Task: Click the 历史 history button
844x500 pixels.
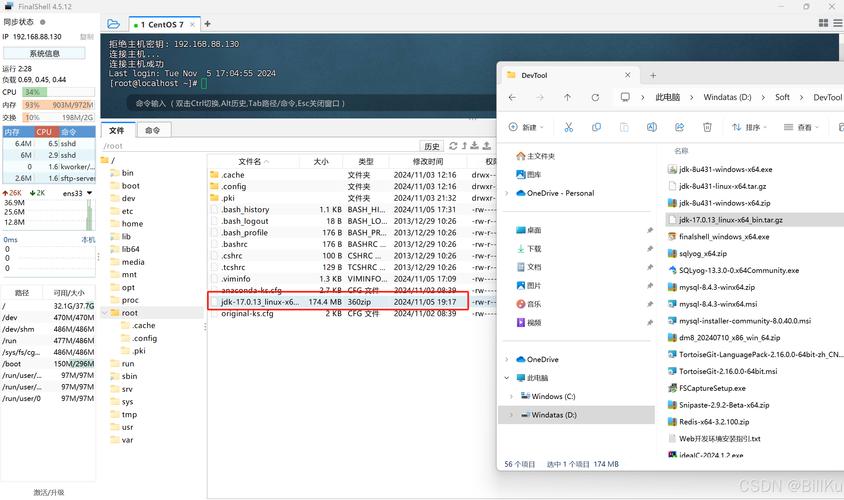Action: (x=430, y=146)
